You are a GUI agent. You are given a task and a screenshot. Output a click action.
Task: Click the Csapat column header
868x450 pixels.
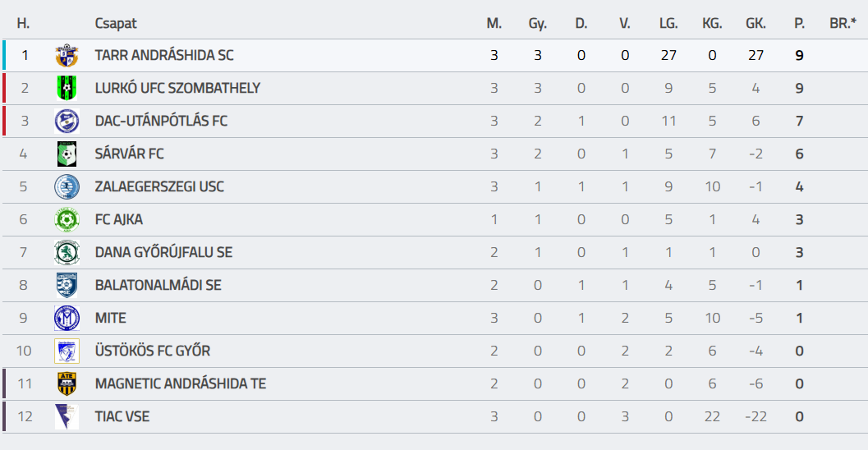(116, 23)
